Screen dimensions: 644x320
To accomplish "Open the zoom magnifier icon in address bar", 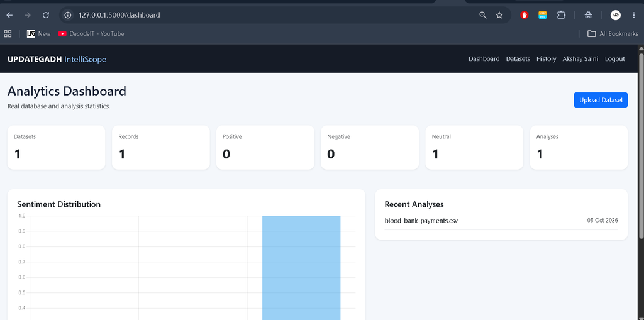I will (483, 15).
